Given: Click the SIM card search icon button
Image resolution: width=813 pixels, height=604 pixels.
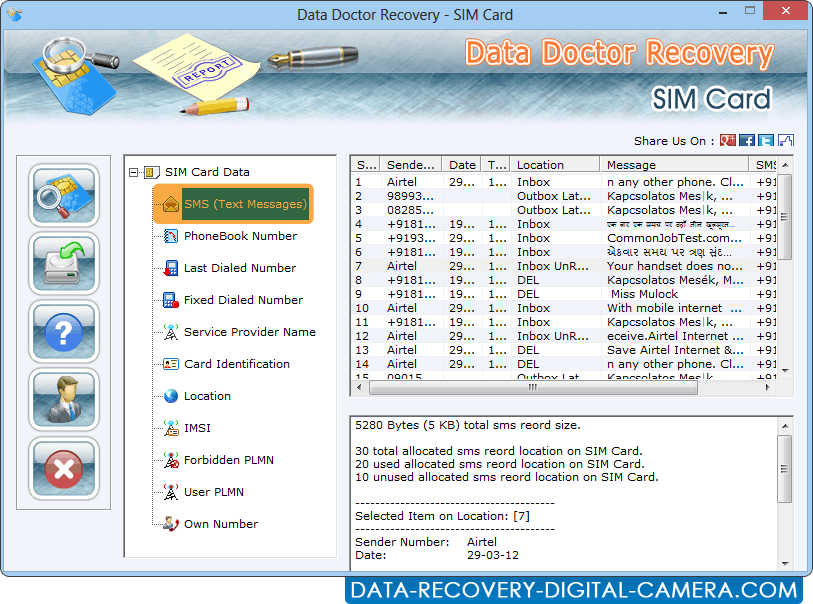Looking at the screenshot, I should tap(64, 195).
